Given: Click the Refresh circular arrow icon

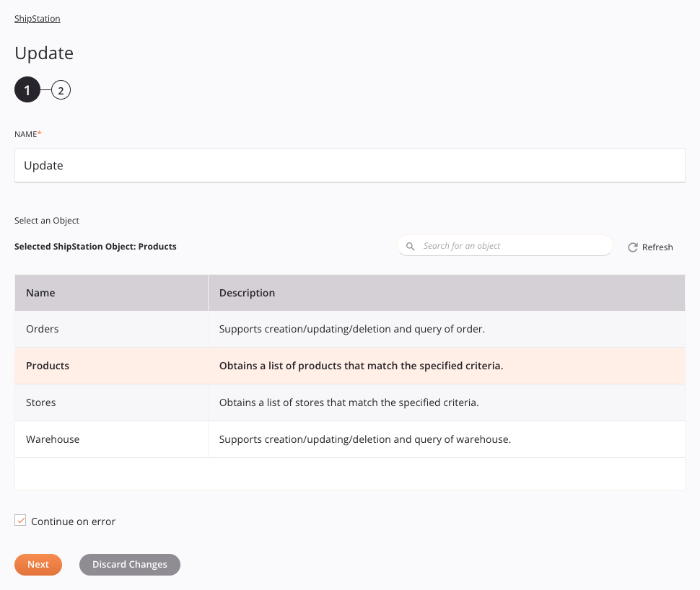Looking at the screenshot, I should pos(633,247).
